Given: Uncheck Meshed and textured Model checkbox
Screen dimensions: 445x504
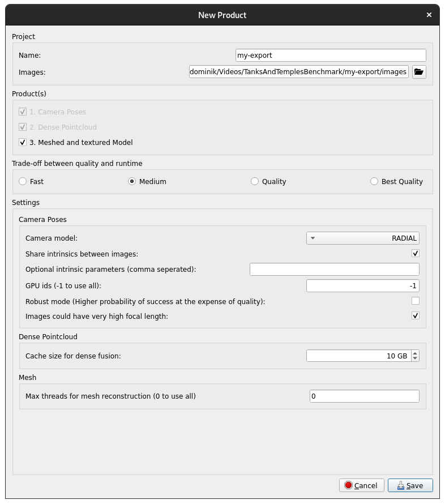Looking at the screenshot, I should pos(23,143).
